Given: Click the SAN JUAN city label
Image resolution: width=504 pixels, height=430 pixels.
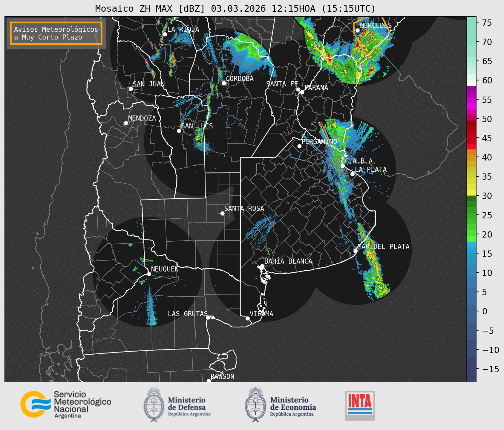Looking at the screenshot, I should (148, 84).
